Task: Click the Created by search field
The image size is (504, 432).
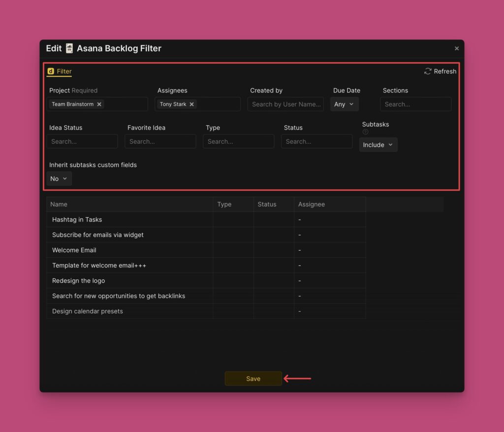Action: click(285, 104)
